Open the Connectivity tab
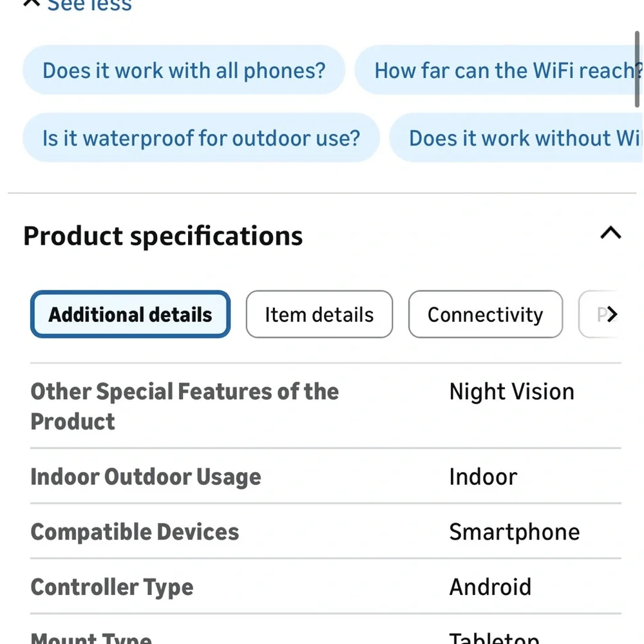 coord(485,314)
